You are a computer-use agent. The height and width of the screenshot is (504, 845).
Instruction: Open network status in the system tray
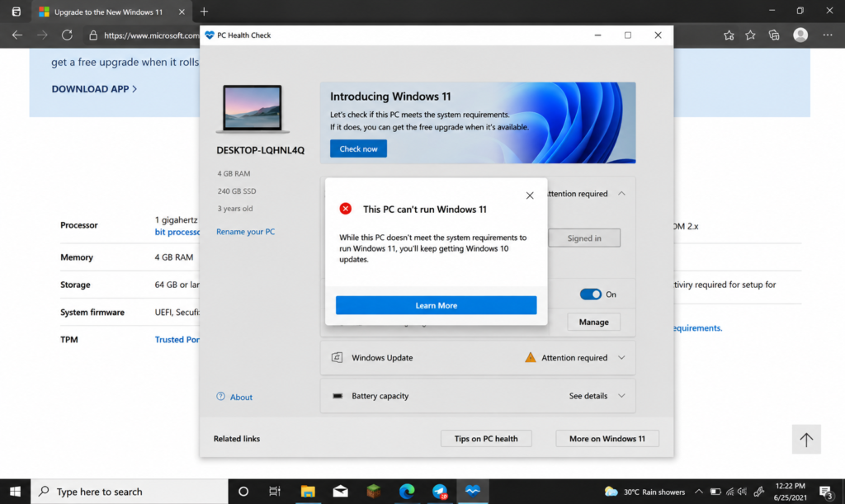pyautogui.click(x=729, y=492)
